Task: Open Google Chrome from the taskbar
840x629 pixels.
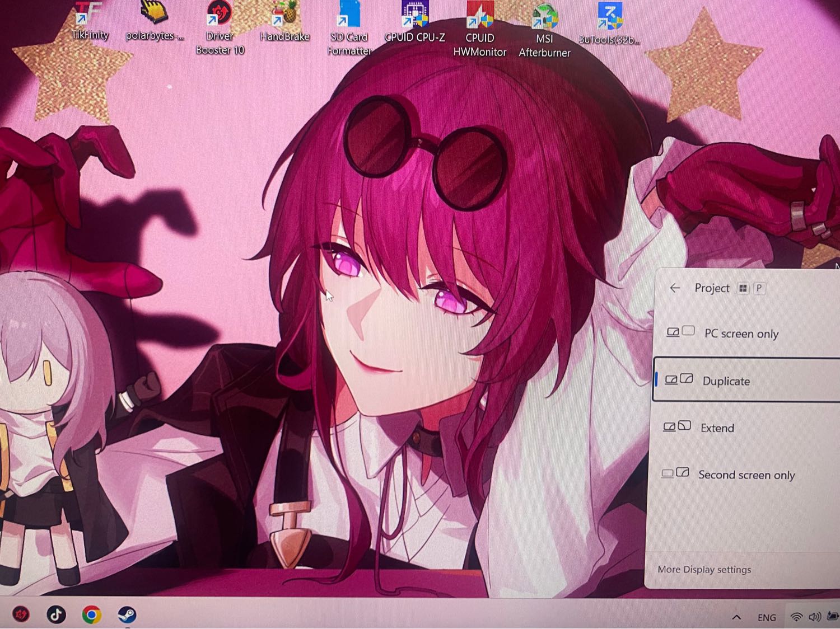Action: coord(91,614)
